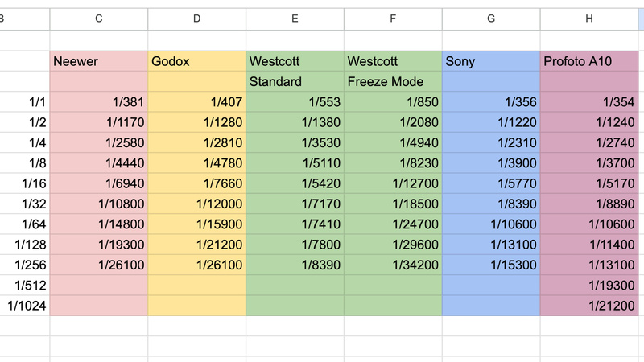The image size is (644, 362).
Task: Select column C header
Action: pos(99,19)
